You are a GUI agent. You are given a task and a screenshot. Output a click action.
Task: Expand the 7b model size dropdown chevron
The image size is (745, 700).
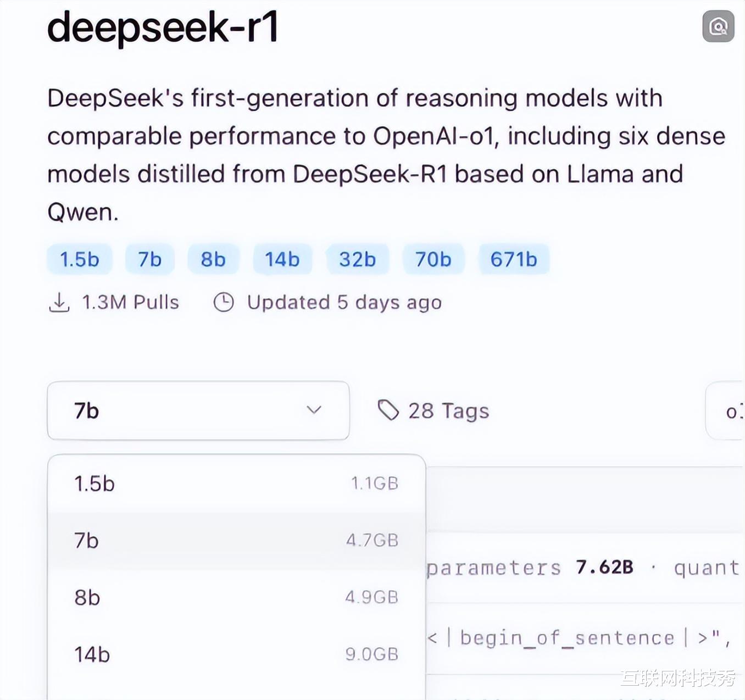pyautogui.click(x=314, y=410)
